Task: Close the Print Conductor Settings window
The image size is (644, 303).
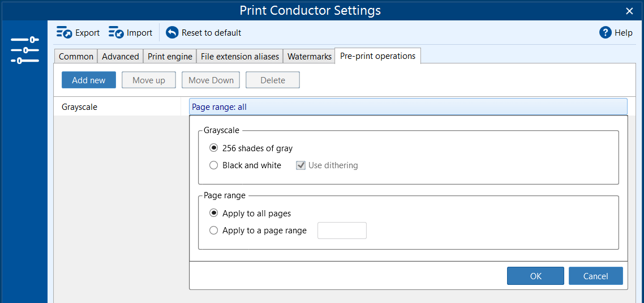Action: 629,11
